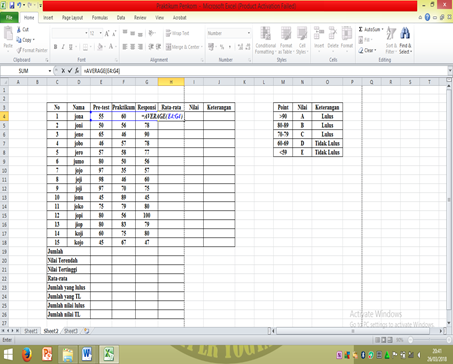The width and height of the screenshot is (453, 364).
Task: Click the Tidak Lulus cell for grade D
Action: point(327,144)
